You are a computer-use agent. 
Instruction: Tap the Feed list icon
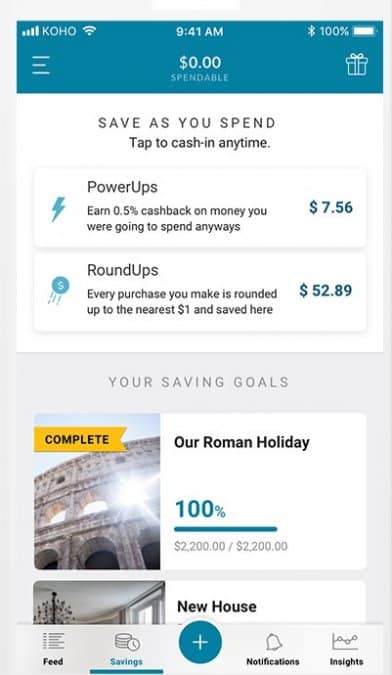[53, 642]
